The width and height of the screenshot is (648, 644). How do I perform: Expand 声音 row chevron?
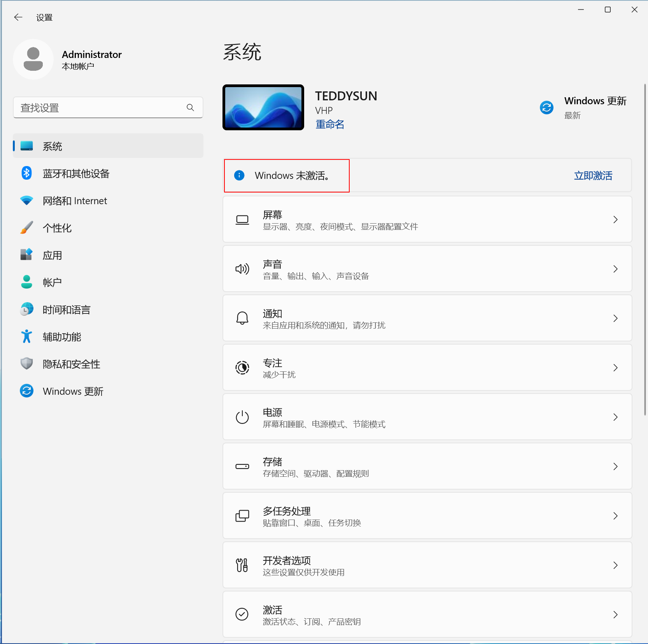(x=615, y=269)
